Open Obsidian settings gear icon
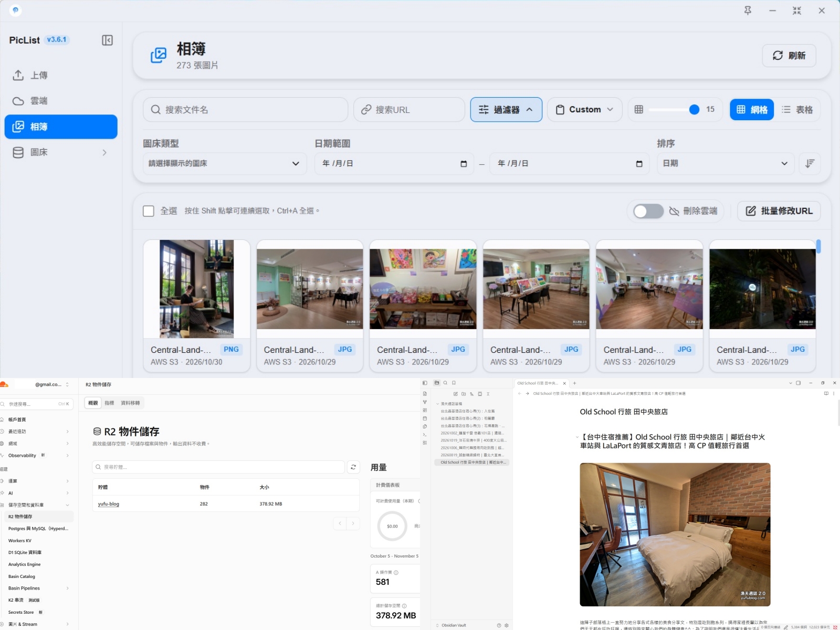The image size is (840, 630). [x=507, y=625]
